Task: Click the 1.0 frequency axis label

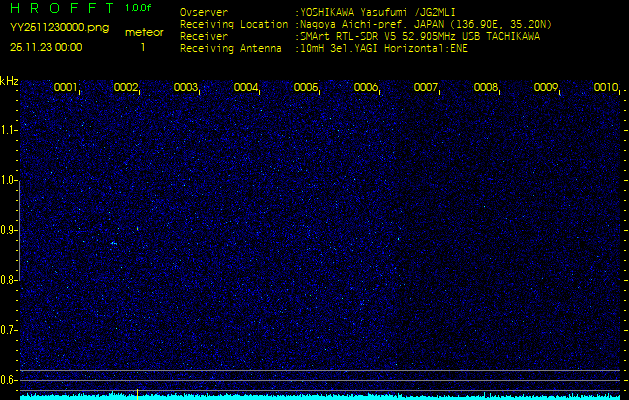Action: [x=9, y=180]
